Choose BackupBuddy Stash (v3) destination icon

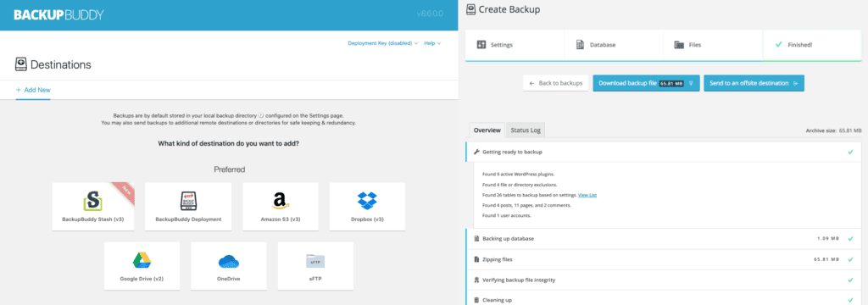click(x=93, y=201)
